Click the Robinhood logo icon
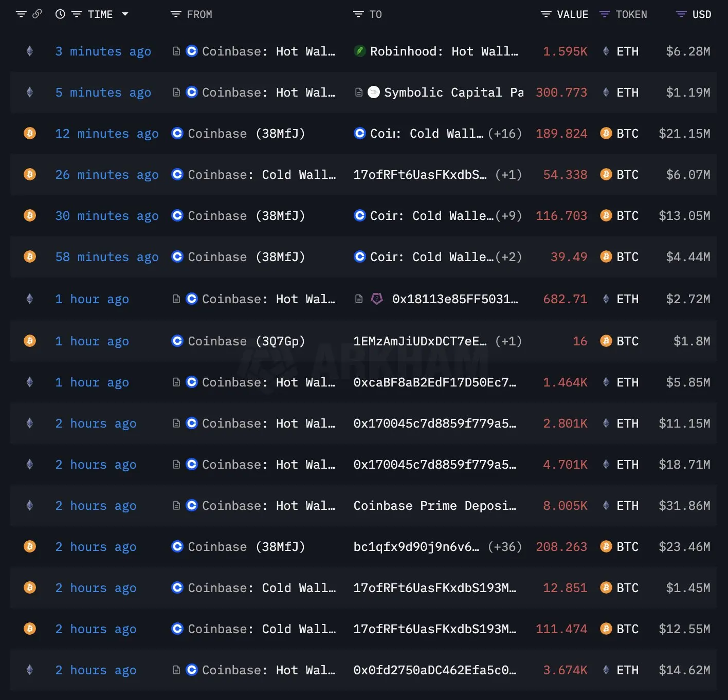Screen dimensions: 728x700 360,51
